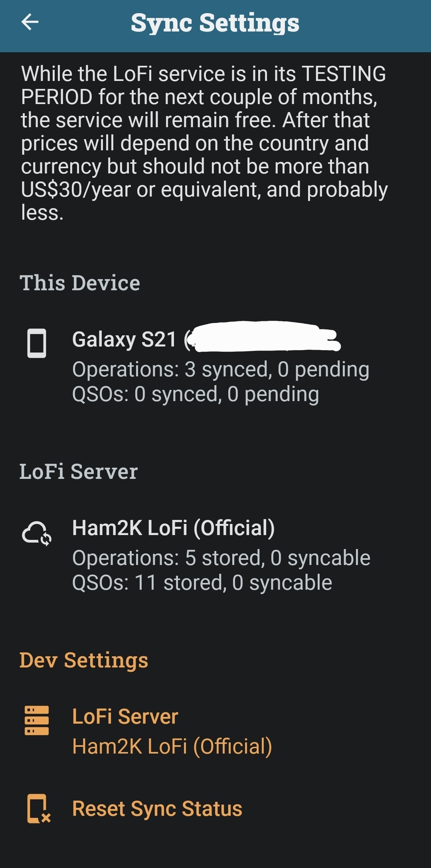The image size is (431, 868).
Task: Tap the This Device section header
Action: click(x=80, y=283)
